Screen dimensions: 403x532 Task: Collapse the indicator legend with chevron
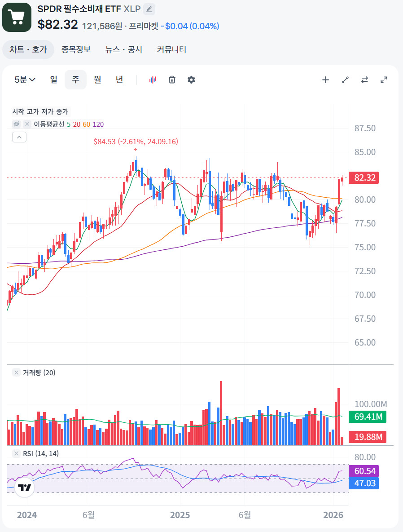pyautogui.click(x=19, y=137)
